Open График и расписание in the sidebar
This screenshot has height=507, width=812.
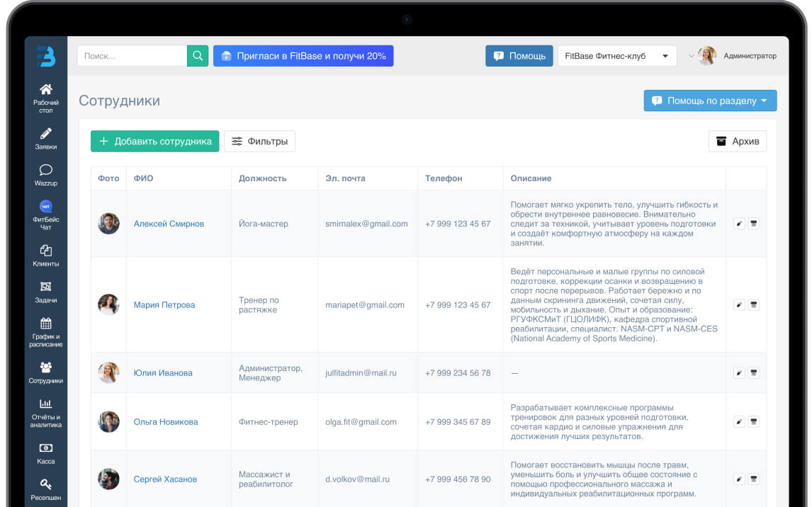coord(45,332)
